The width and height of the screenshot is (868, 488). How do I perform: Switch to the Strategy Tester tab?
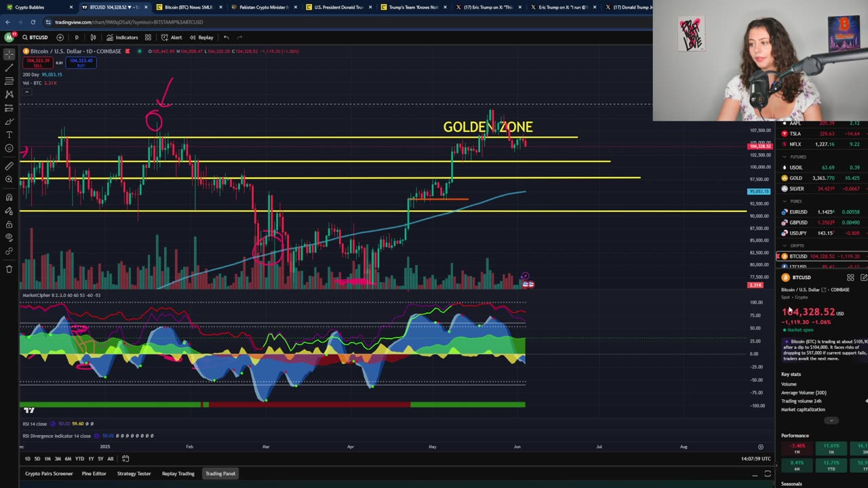pyautogui.click(x=134, y=474)
